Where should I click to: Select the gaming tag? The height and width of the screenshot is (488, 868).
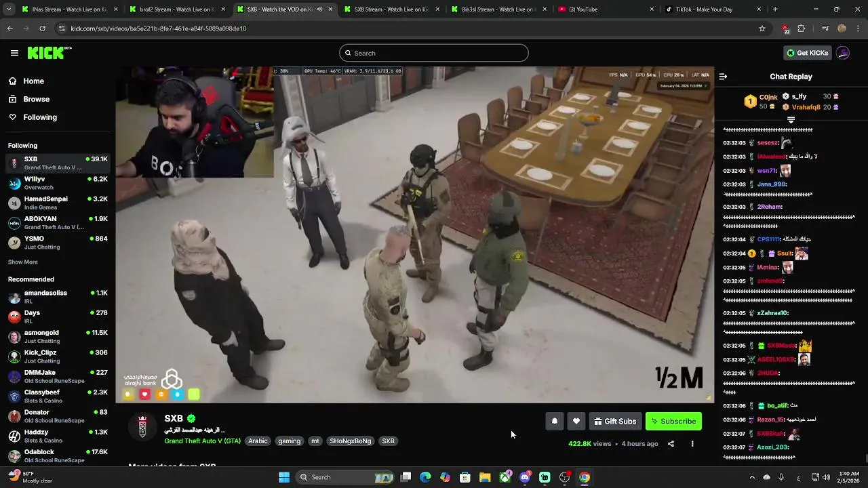coord(289,441)
